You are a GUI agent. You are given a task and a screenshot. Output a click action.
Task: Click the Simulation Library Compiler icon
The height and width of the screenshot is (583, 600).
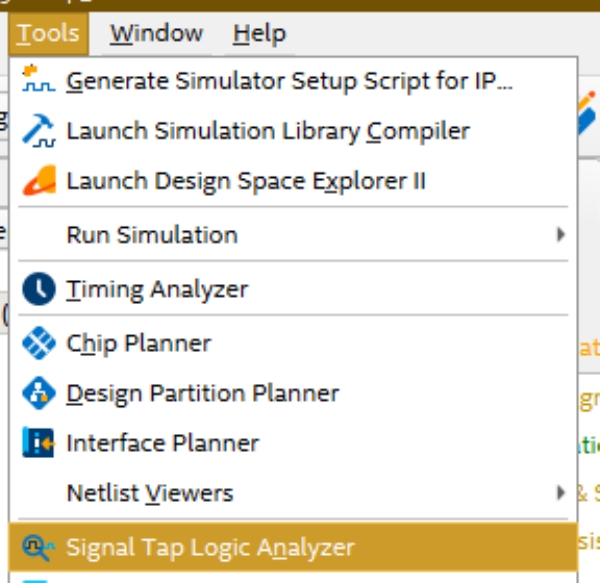(39, 130)
